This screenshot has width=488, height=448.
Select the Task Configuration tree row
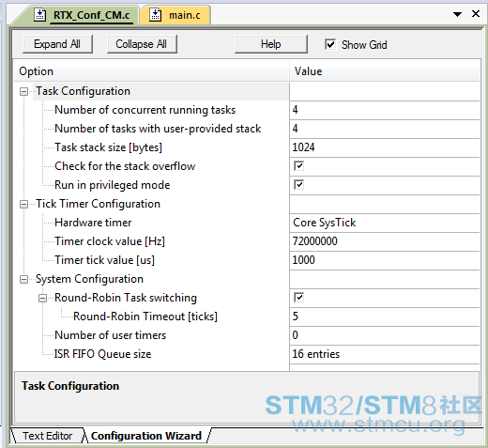point(83,91)
